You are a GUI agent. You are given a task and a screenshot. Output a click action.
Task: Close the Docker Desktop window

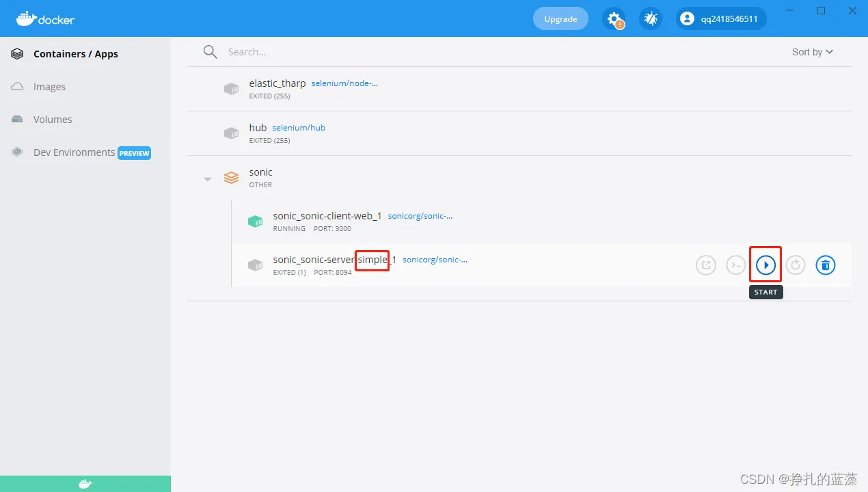tap(852, 10)
